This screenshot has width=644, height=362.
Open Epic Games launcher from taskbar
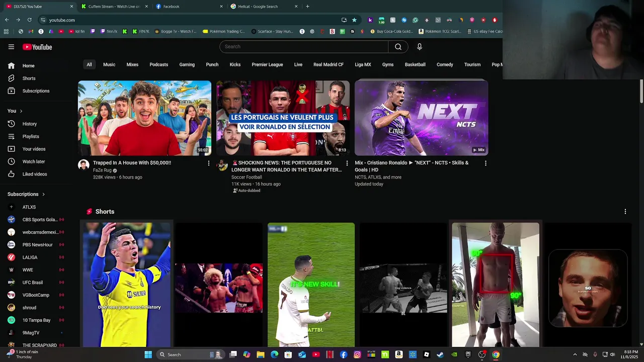(468, 354)
